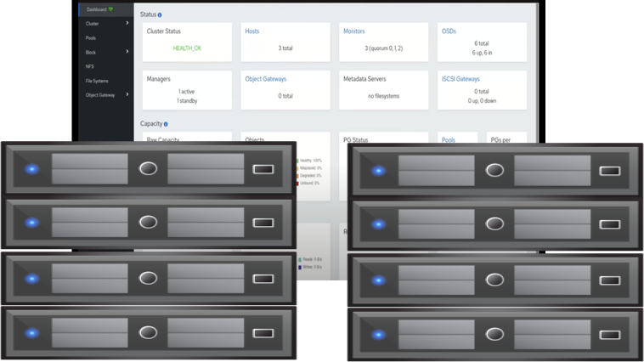644x362 pixels.
Task: Click the blue Writes legend marker
Action: 300,267
